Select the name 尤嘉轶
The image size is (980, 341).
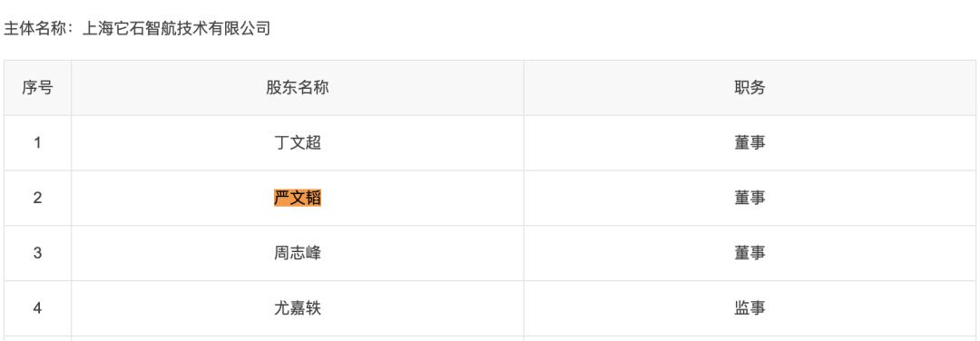coord(298,308)
